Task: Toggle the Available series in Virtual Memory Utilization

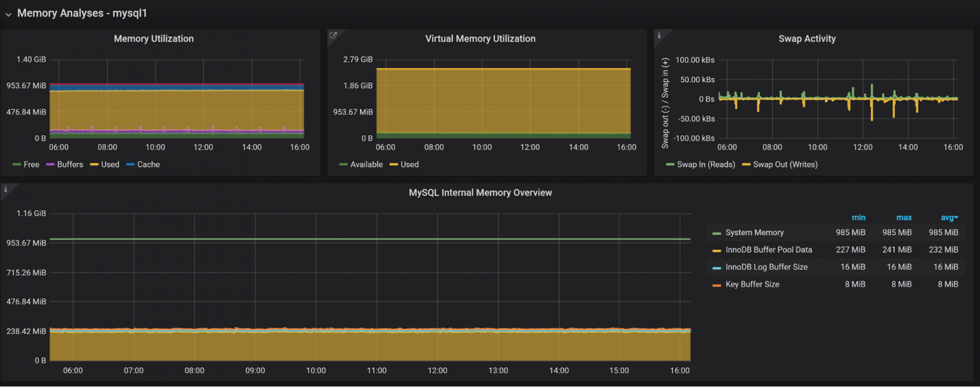Action: (x=365, y=164)
